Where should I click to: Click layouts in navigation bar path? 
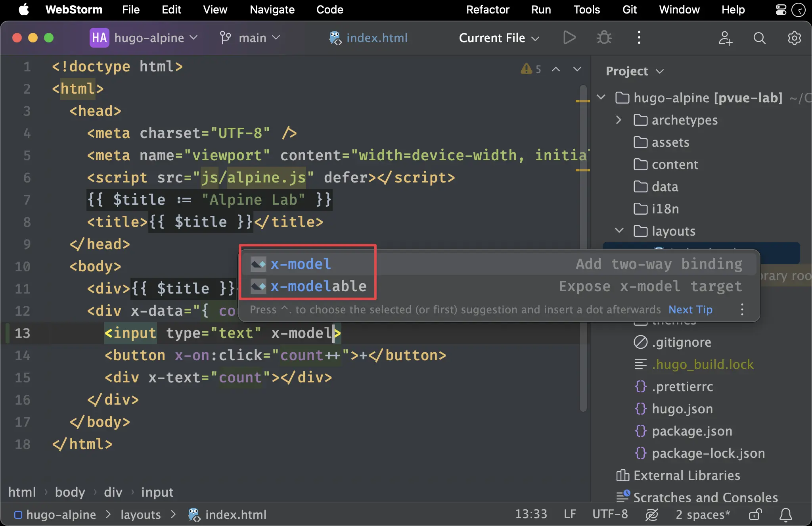tap(140, 514)
